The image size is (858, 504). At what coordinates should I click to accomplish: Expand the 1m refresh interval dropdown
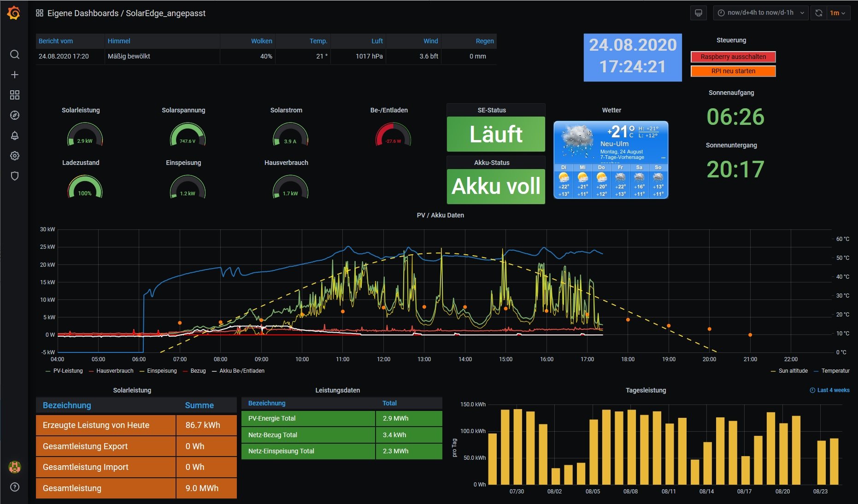pyautogui.click(x=838, y=13)
